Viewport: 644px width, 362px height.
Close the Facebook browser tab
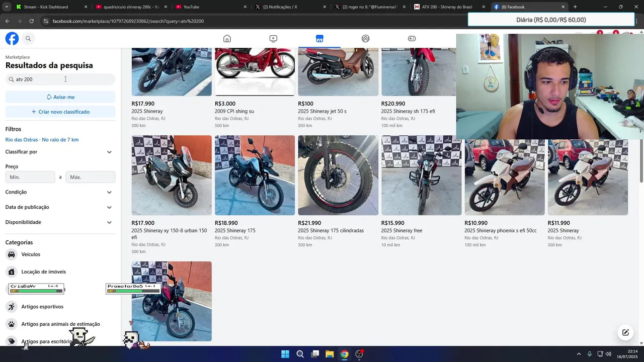point(563,7)
